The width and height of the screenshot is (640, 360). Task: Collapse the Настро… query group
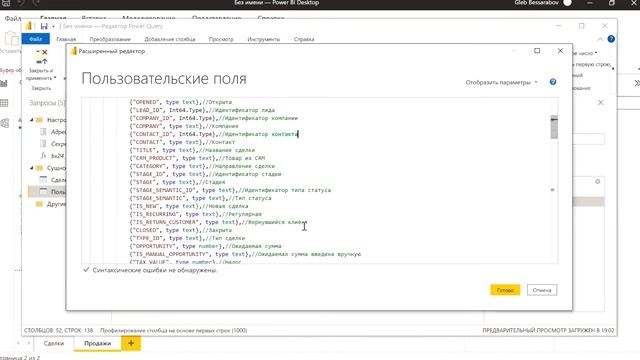tap(31, 120)
